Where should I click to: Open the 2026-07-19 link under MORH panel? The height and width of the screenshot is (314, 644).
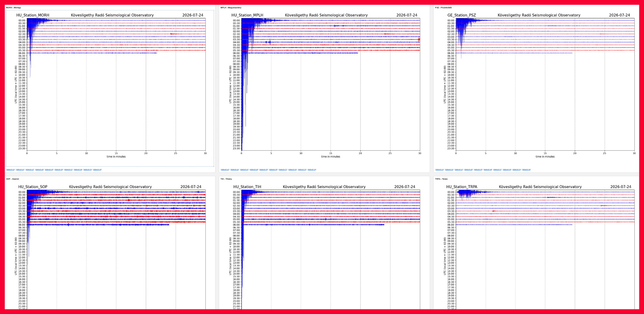pyautogui.click(x=49, y=170)
